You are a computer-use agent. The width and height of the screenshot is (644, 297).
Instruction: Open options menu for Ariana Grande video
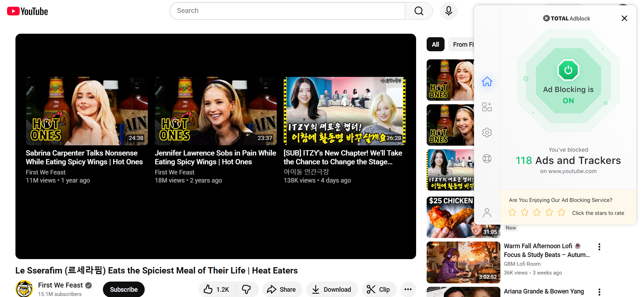coord(599,292)
